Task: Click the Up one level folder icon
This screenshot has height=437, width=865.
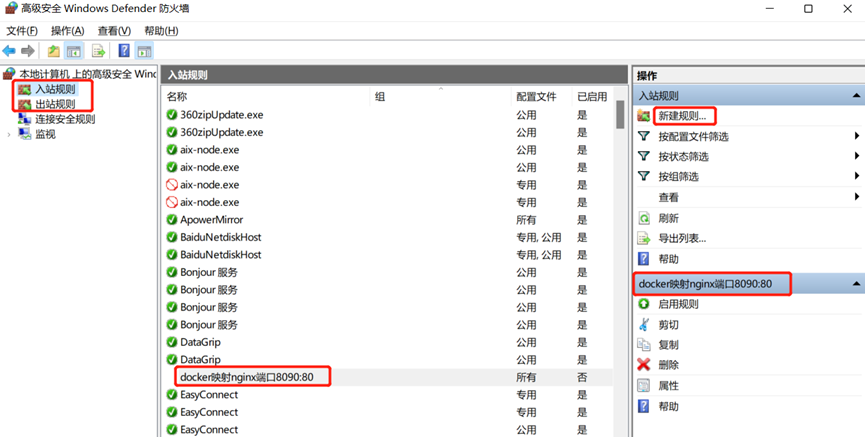Action: click(x=54, y=51)
